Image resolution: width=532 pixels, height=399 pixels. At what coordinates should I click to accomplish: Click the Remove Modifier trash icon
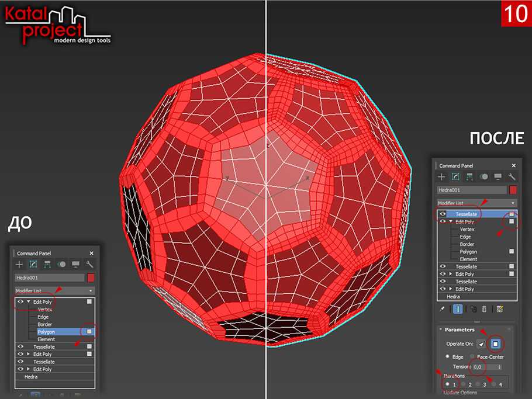point(485,308)
